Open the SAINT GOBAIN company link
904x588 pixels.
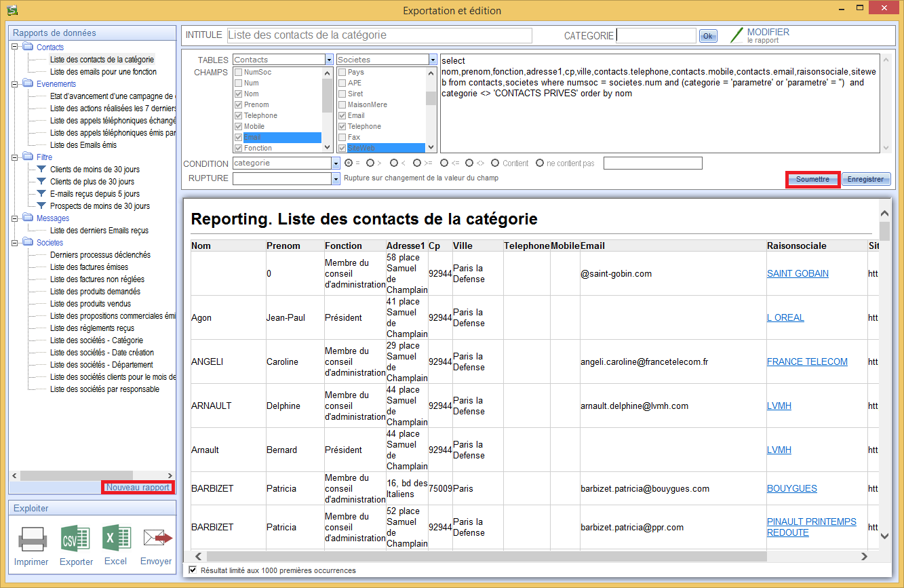[x=798, y=273]
